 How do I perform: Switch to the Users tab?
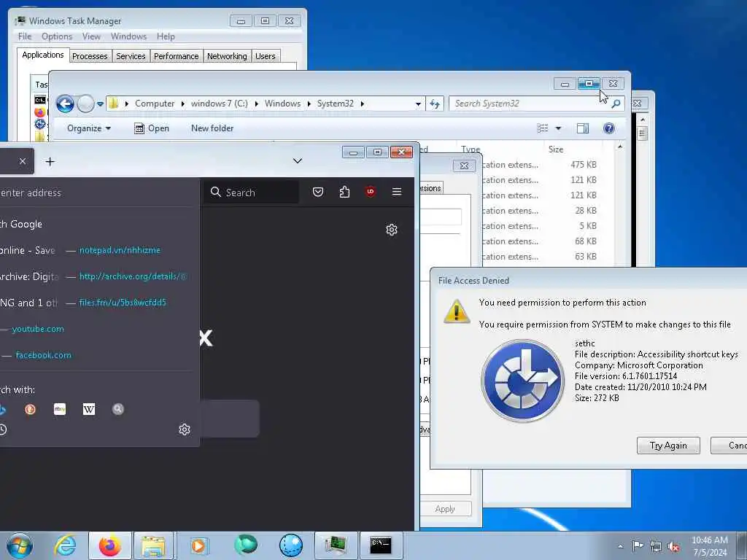tap(266, 56)
